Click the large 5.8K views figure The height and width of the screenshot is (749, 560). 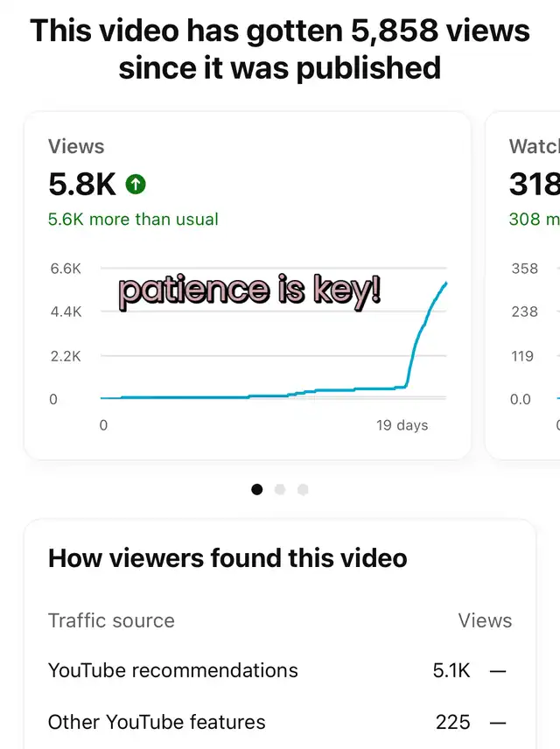click(x=82, y=185)
